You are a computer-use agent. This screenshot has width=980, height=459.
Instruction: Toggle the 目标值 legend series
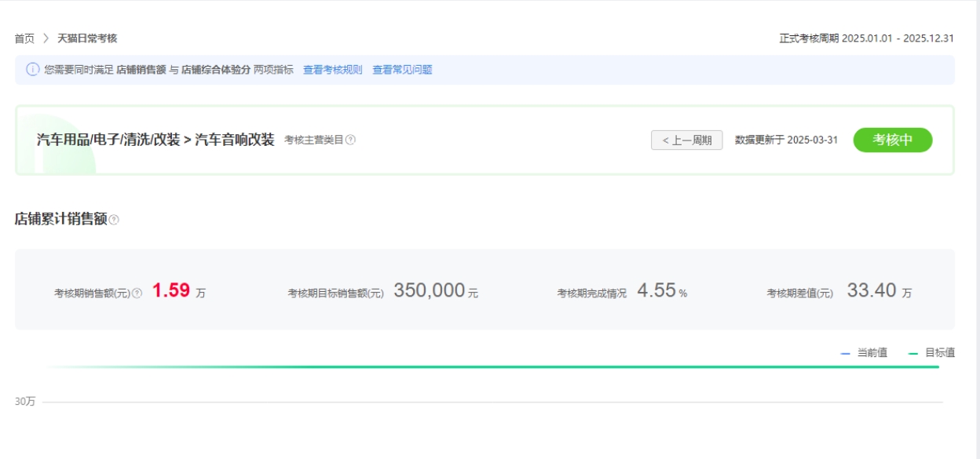[931, 353]
